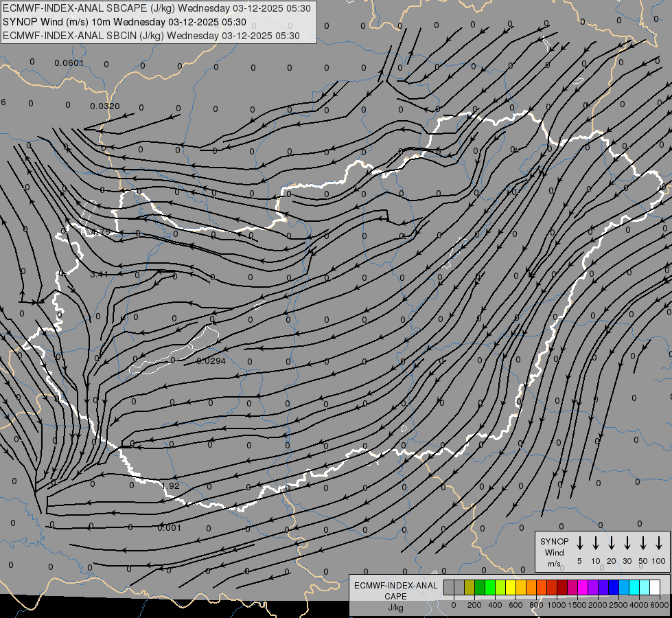Click the wind arrow above the 30 m/s label
Viewport: 672px width, 618px height.
(x=627, y=542)
